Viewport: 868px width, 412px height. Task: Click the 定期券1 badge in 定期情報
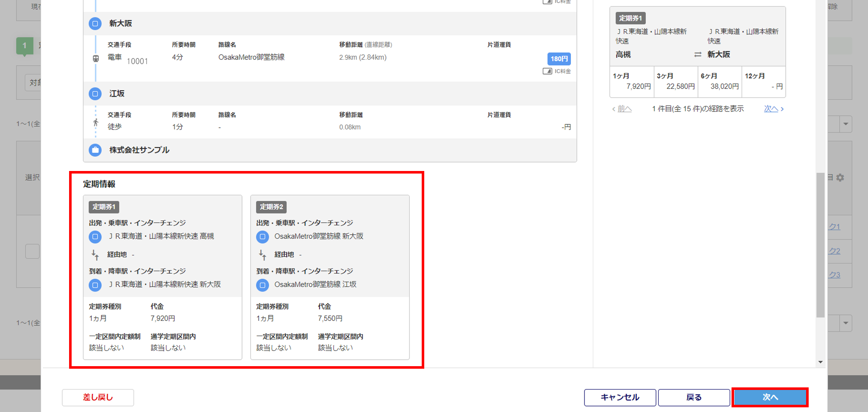point(104,207)
